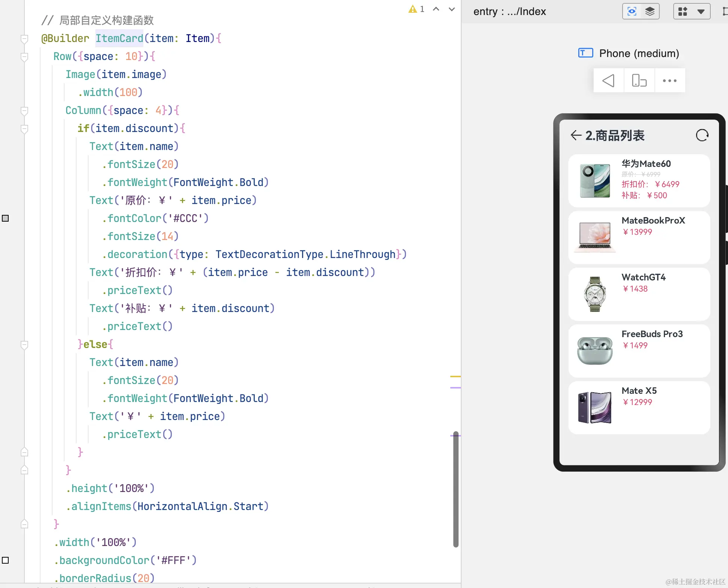Click the ¥1499 price text
The height and width of the screenshot is (588, 728).
[x=635, y=345]
